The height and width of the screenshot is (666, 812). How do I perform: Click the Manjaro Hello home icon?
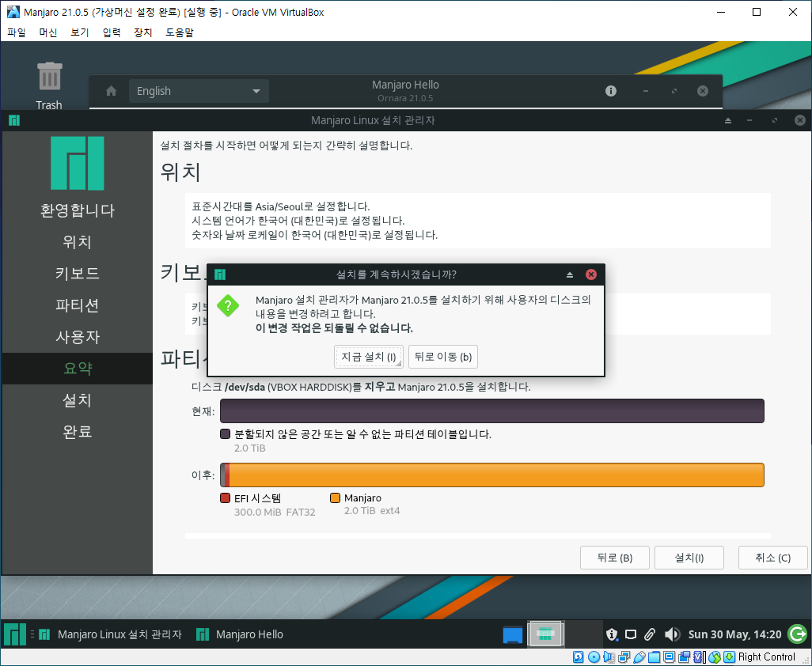[x=111, y=91]
